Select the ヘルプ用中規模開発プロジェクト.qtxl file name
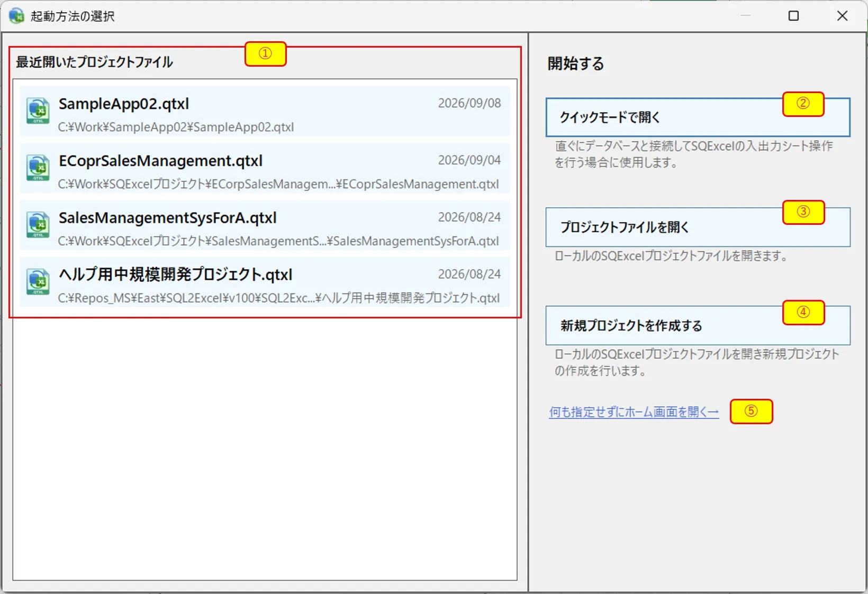 point(176,275)
